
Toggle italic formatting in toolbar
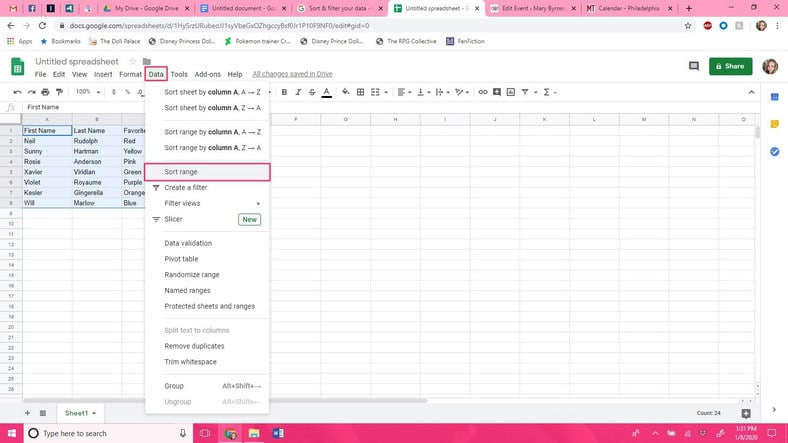click(298, 92)
